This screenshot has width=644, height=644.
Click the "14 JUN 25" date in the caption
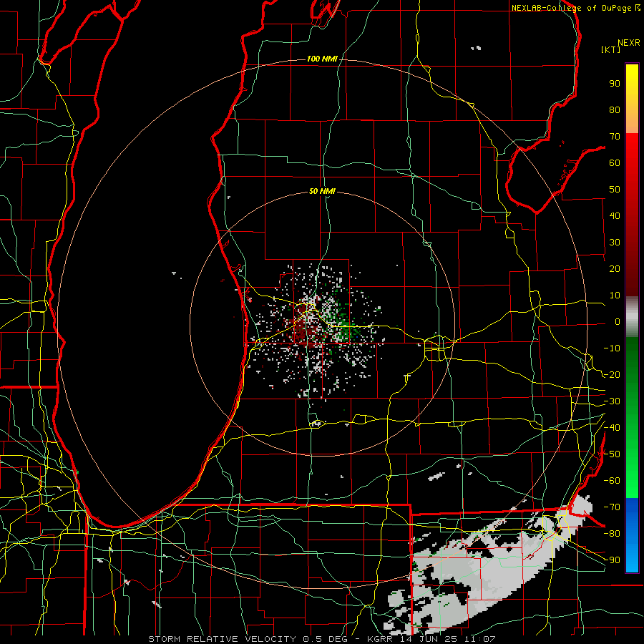[x=429, y=639]
